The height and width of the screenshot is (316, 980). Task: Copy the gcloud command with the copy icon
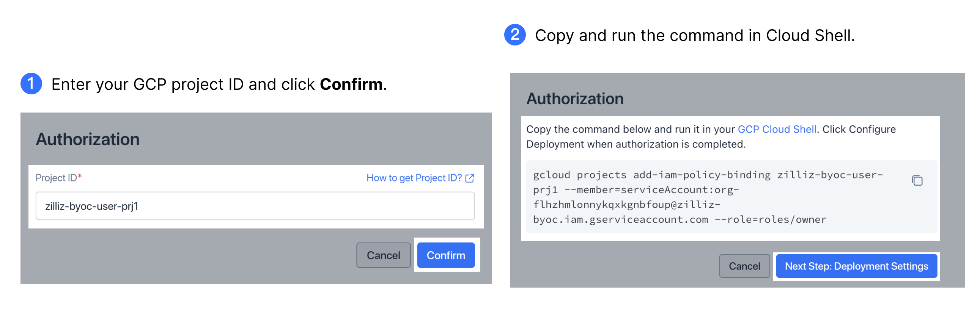click(x=917, y=180)
